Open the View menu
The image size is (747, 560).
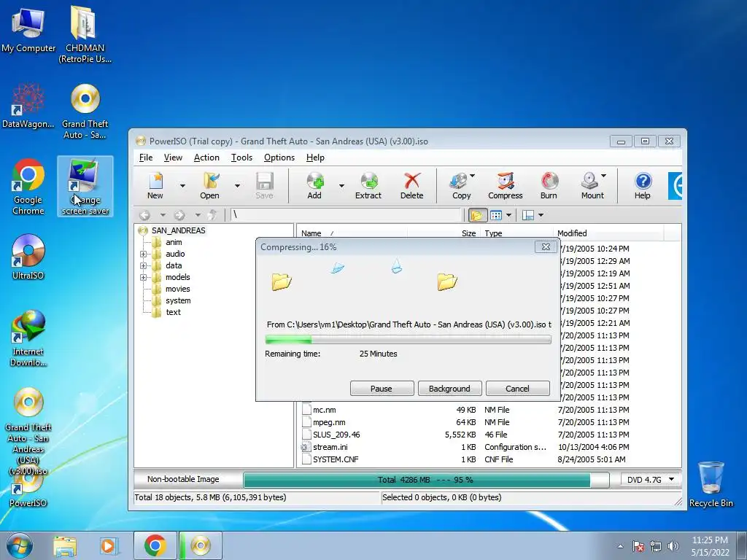[x=173, y=157]
